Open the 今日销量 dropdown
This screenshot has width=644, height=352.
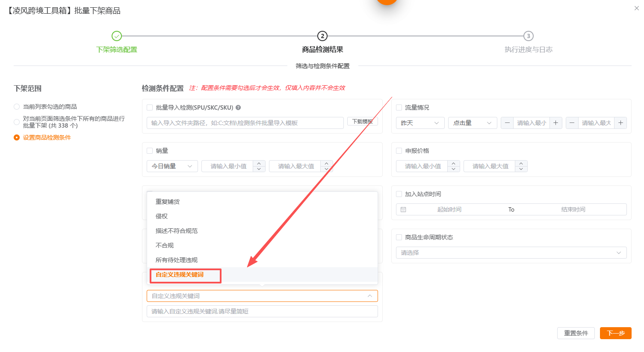point(172,166)
